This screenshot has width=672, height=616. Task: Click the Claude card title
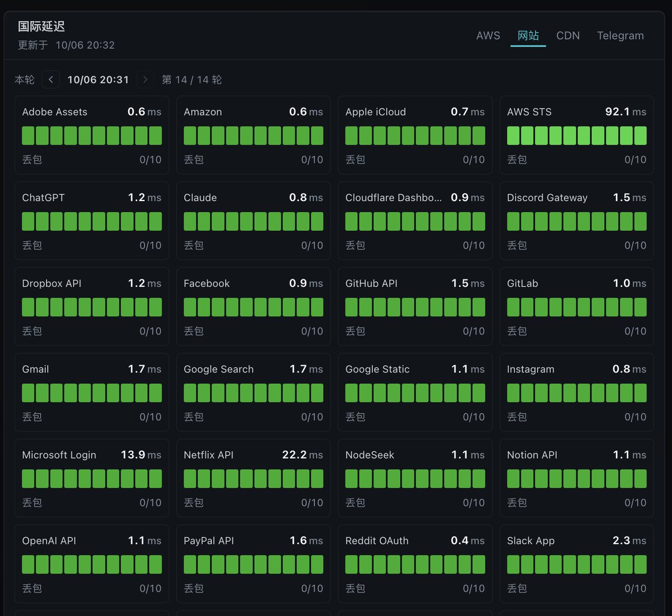200,198
